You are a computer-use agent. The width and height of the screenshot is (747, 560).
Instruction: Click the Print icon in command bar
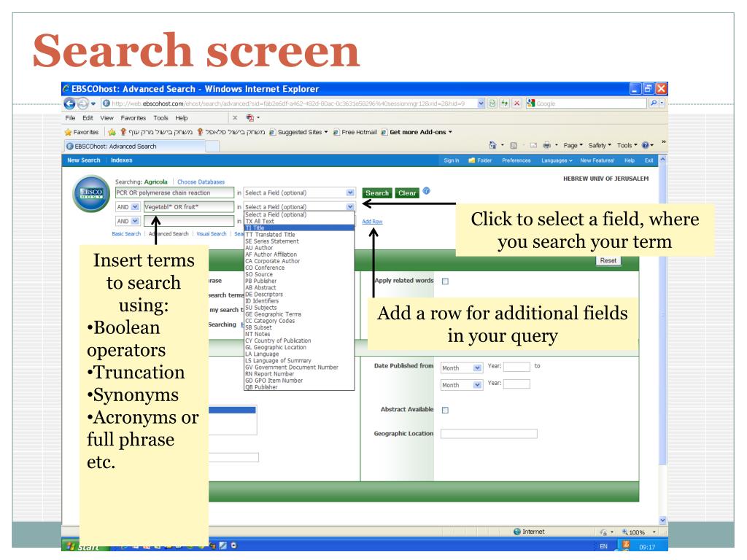(x=547, y=146)
